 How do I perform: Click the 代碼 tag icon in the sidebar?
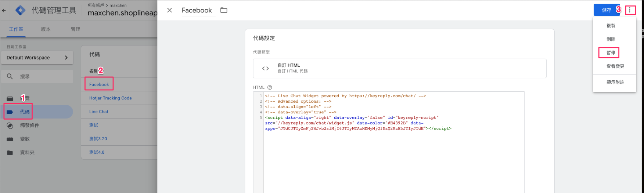(x=10, y=112)
